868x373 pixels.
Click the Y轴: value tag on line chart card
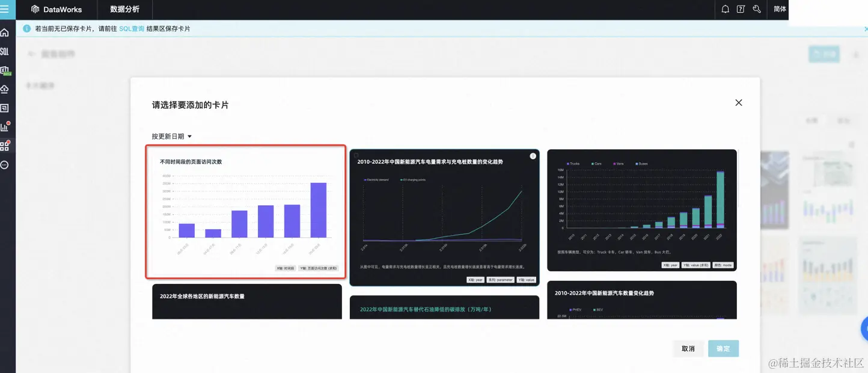point(526,280)
